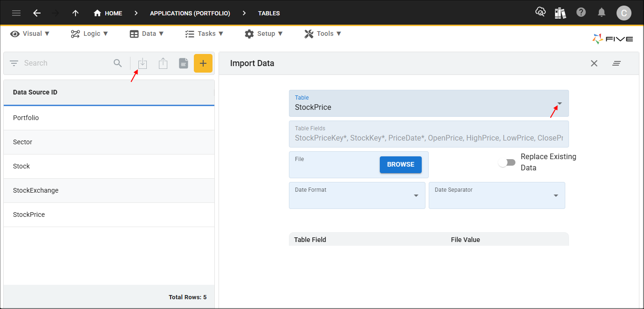Open the cloud deploy search icon

pos(540,13)
